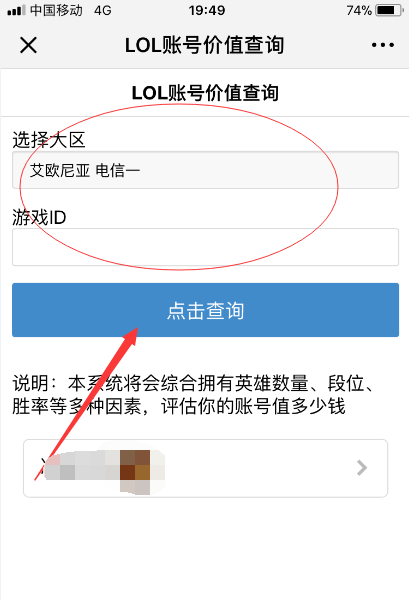
Task: Tap the 74% battery percentage text
Action: tap(359, 10)
